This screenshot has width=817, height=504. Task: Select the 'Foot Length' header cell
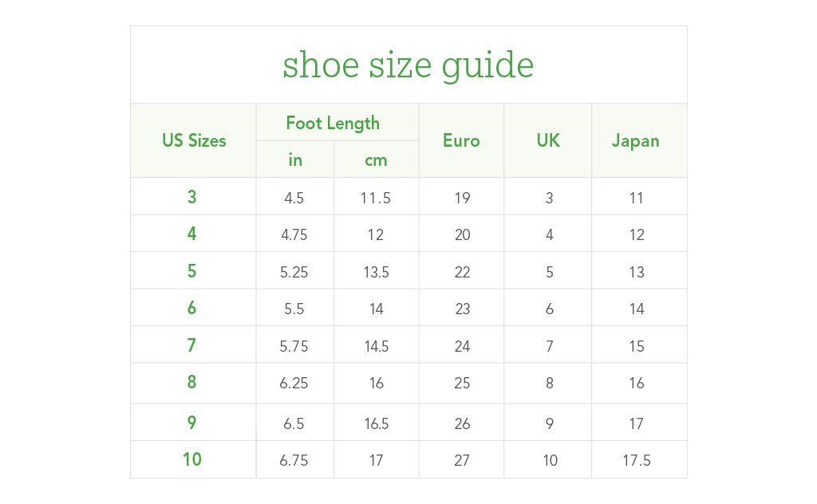[x=333, y=123]
